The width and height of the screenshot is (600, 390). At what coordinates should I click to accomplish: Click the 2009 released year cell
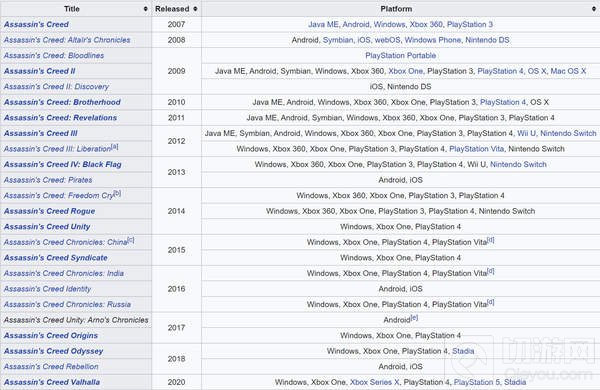[x=176, y=71]
